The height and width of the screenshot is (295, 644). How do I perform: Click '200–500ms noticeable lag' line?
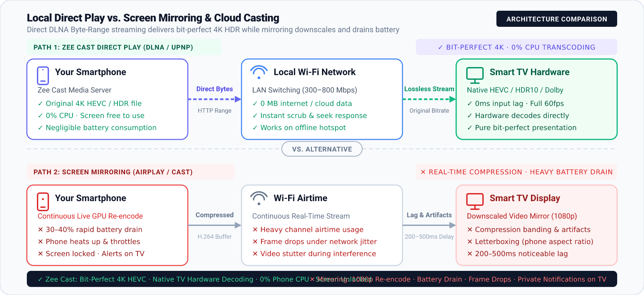point(517,254)
